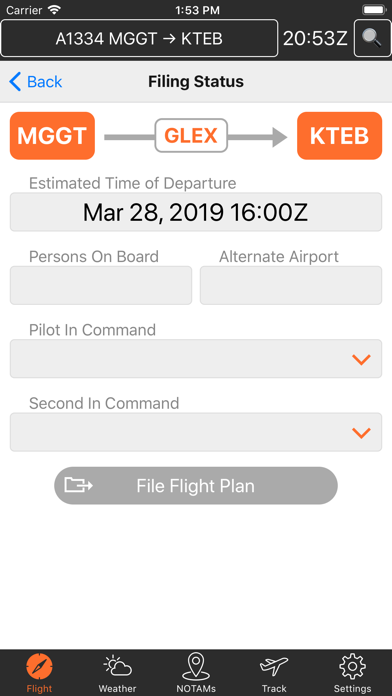
Task: Open the Settings gear icon
Action: coord(352,666)
